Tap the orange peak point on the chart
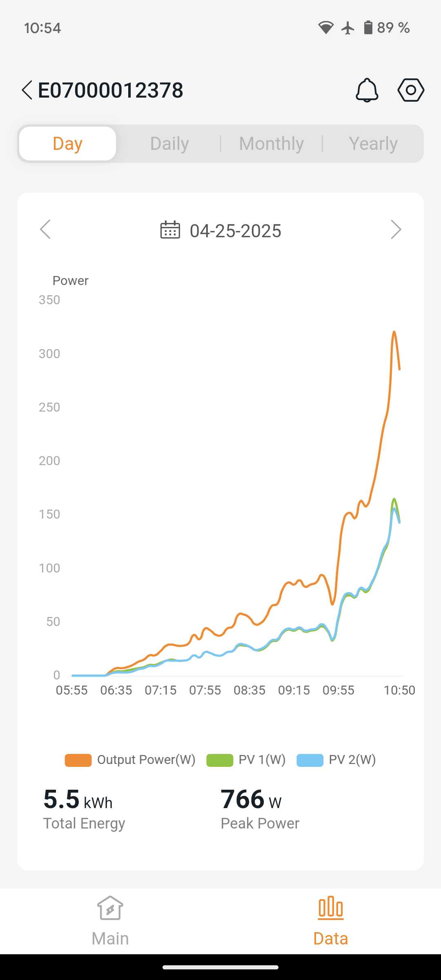Screen dimensions: 441x980 394,332
